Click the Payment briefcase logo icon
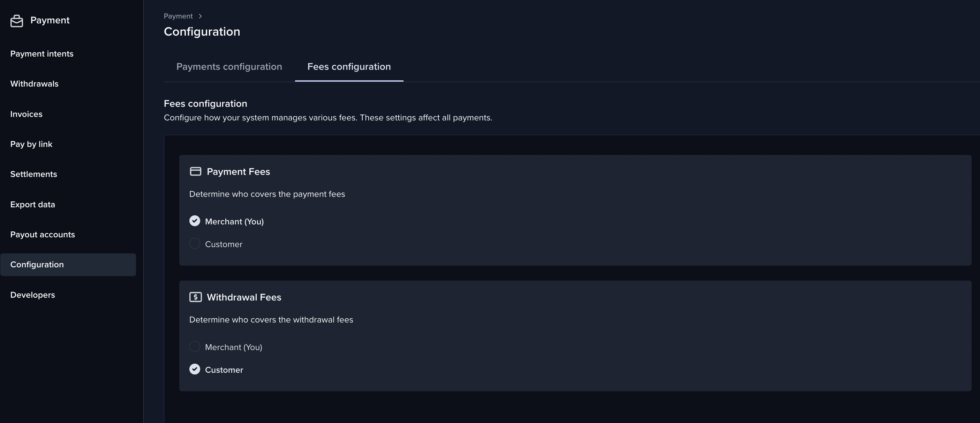980x423 pixels. (x=17, y=21)
